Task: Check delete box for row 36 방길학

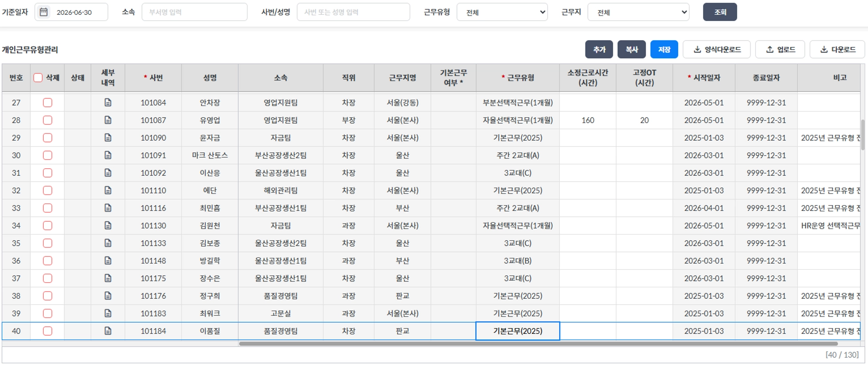Action: pos(48,261)
